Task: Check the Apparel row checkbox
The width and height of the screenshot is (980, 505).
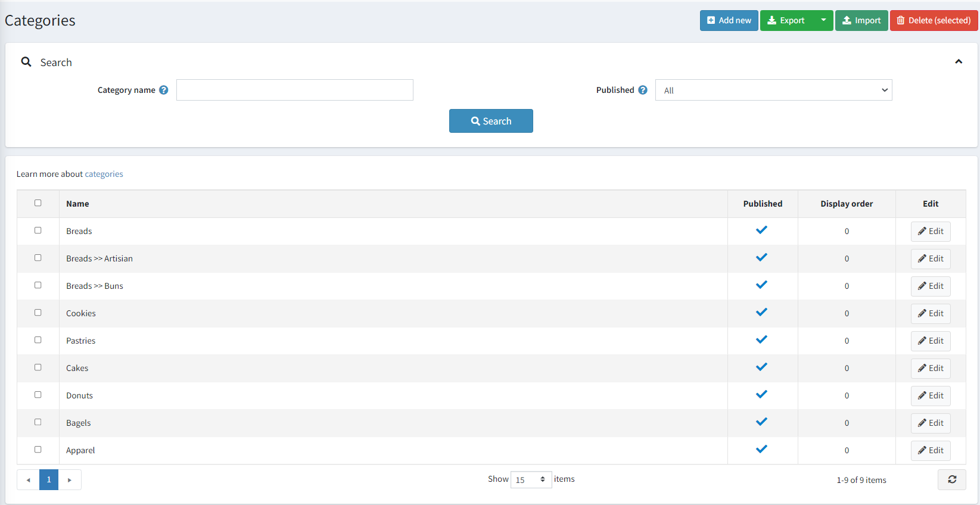Action: tap(38, 450)
